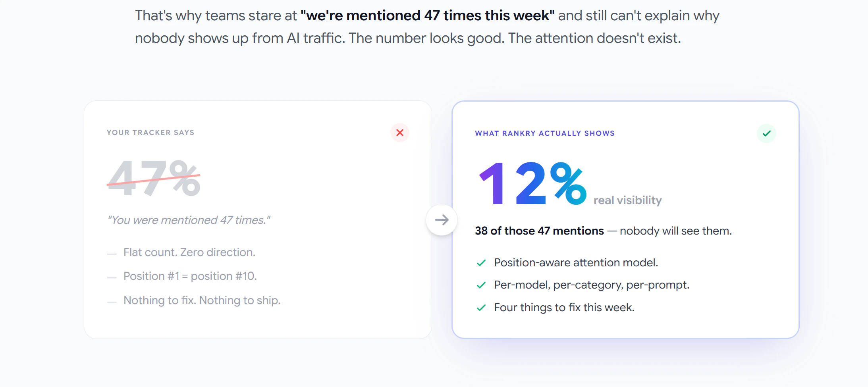This screenshot has width=868, height=387.
Task: Click the gradient 12% number
Action: click(x=532, y=183)
